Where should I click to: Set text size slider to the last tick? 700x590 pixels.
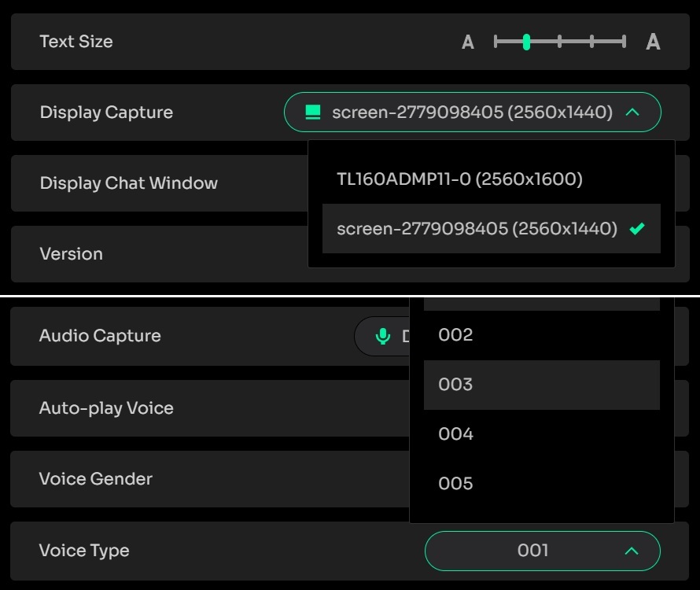[624, 42]
